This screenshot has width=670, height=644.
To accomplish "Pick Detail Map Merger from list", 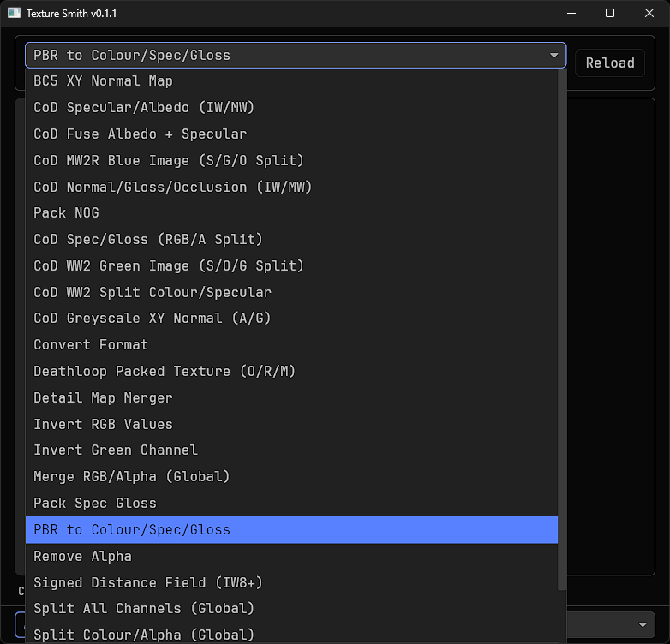I will click(291, 398).
